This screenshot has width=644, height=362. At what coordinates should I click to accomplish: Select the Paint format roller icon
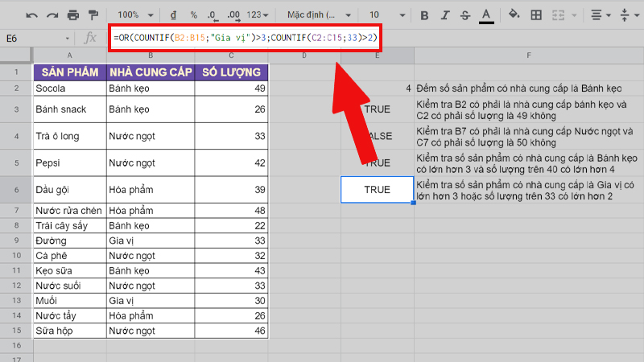[94, 15]
